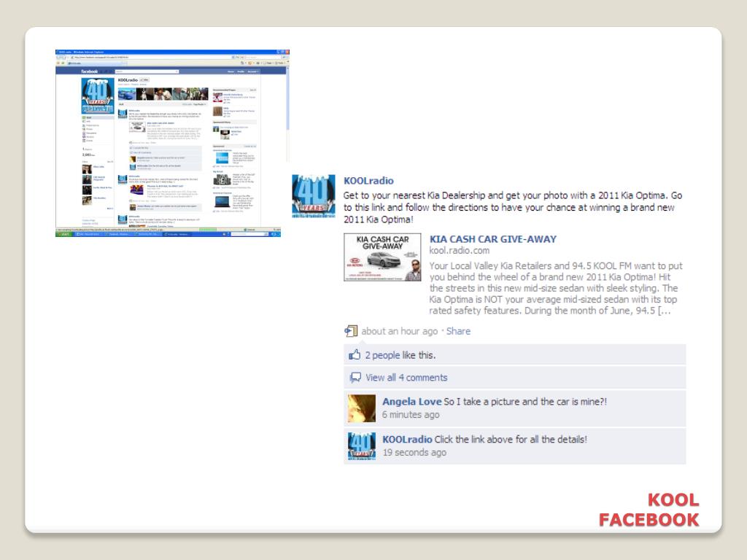Click the large 40 Years profile picture in small screenshot

[98, 96]
